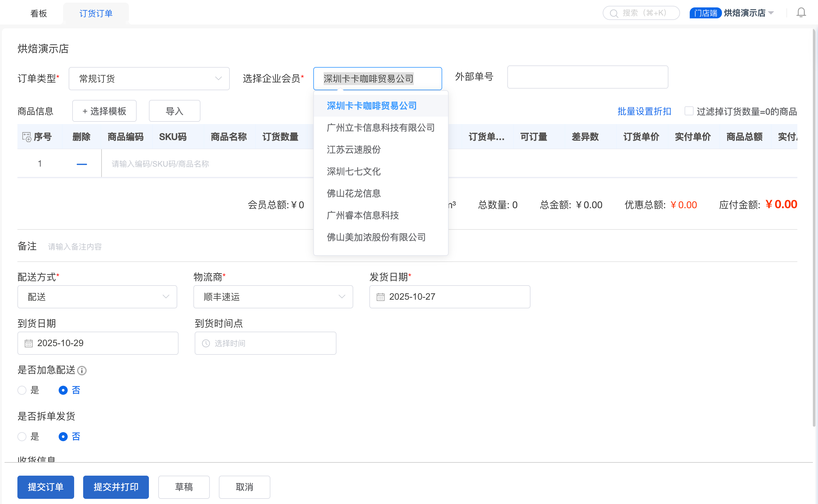Choose 广州立卡信息科技有限公司 from the list
Viewport: 818px width, 504px height.
point(380,128)
